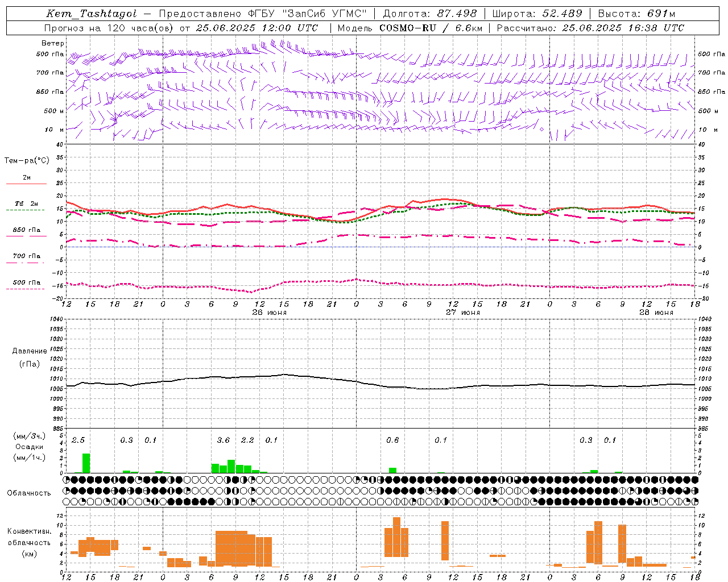Click the Высота: 691м value
This screenshot has height=582, width=728.
tap(637, 14)
